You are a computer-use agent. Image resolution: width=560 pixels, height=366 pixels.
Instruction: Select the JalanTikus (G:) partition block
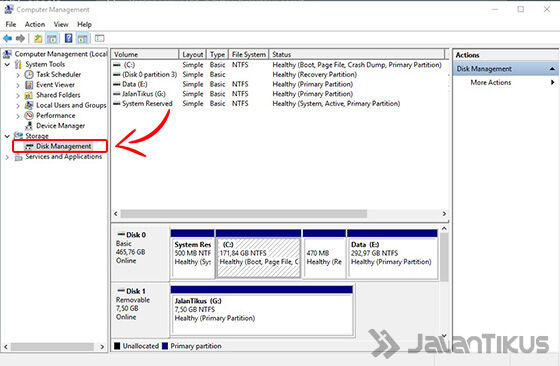point(262,311)
